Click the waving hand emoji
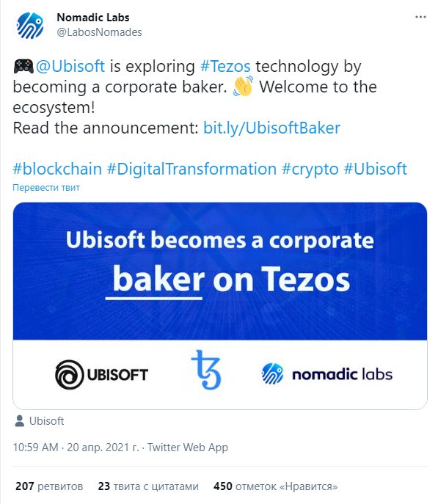The height and width of the screenshot is (504, 438). tap(243, 86)
